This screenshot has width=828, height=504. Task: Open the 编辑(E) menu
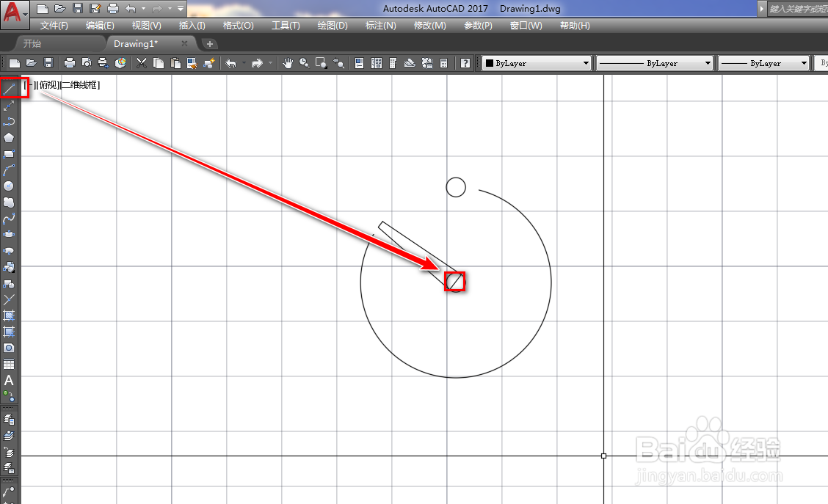(100, 26)
